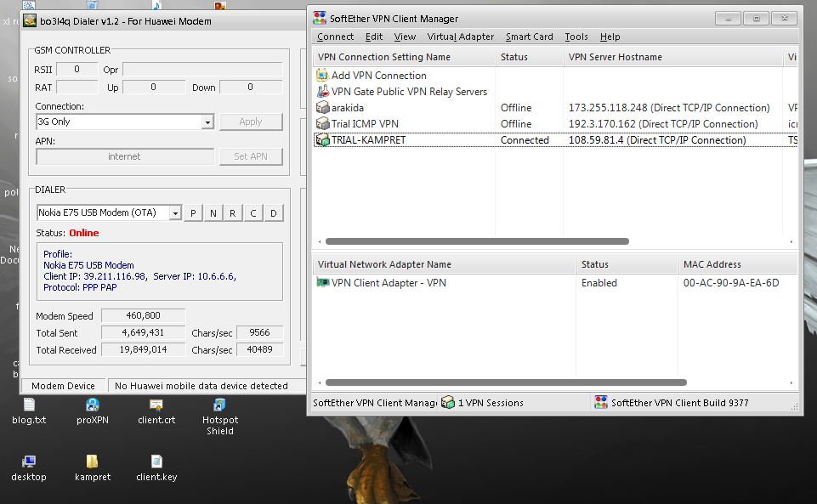Click the Opr operator field
The width and height of the screenshot is (817, 504).
(202, 69)
